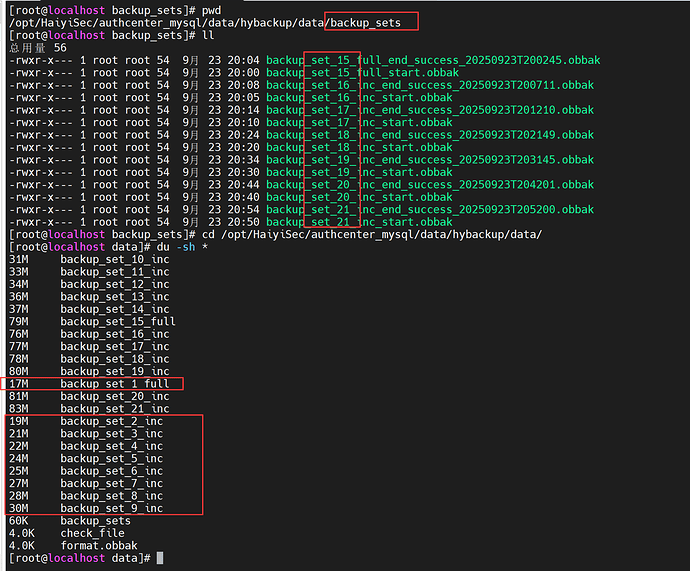Screen dimensions: 690x571
Task: Select the file backup_set_17_inc_end_success_20250923T201210.obbak
Action: 430,110
